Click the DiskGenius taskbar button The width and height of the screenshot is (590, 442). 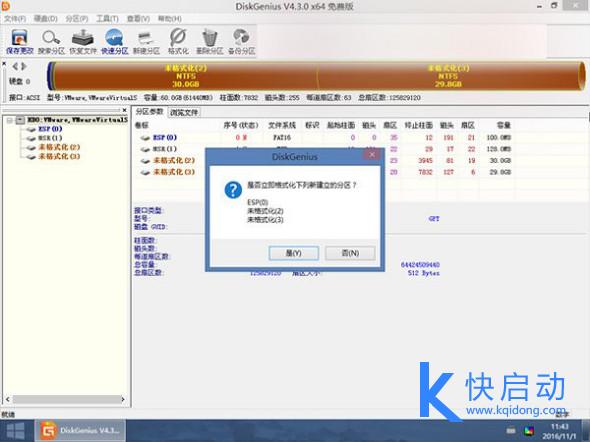(81, 431)
